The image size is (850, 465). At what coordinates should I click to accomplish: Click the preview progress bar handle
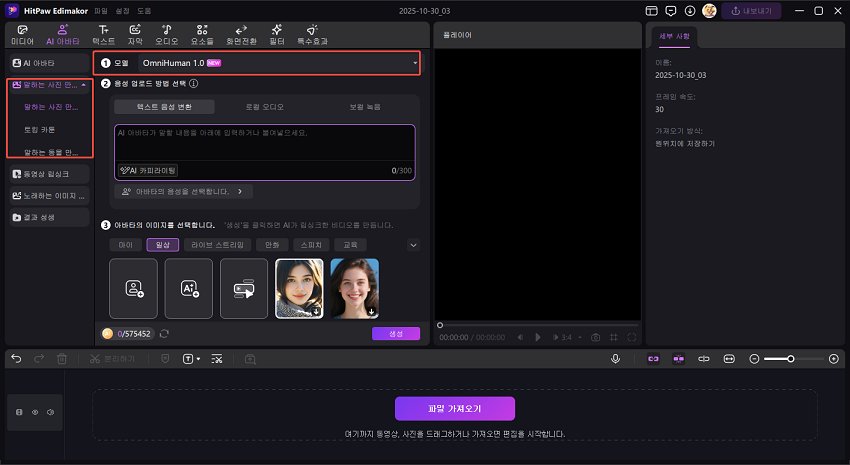click(x=440, y=325)
